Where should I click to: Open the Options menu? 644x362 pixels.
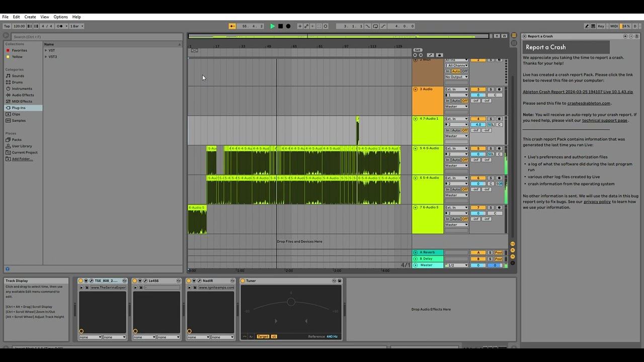(x=60, y=17)
